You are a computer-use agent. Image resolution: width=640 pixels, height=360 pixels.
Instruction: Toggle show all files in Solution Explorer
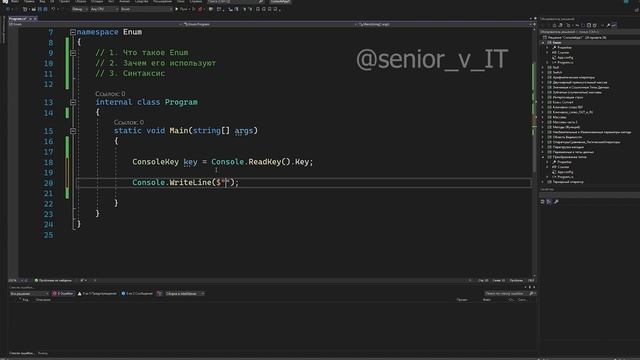click(x=595, y=25)
